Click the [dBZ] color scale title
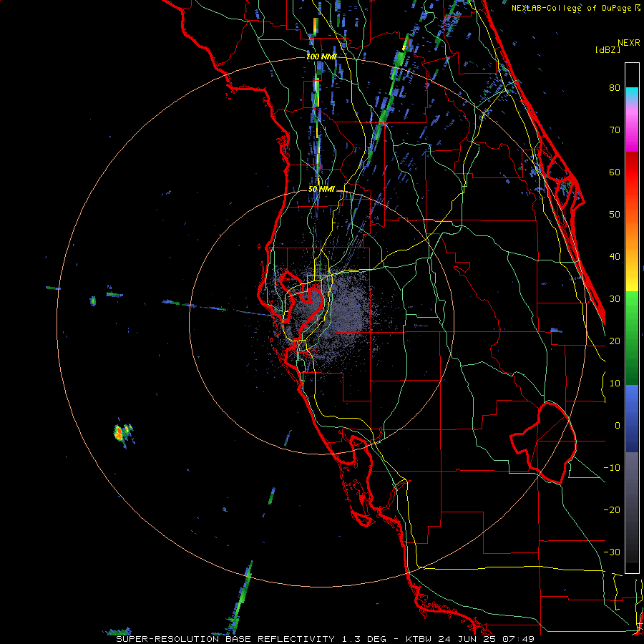Viewport: 644px width, 644px height. (x=608, y=49)
